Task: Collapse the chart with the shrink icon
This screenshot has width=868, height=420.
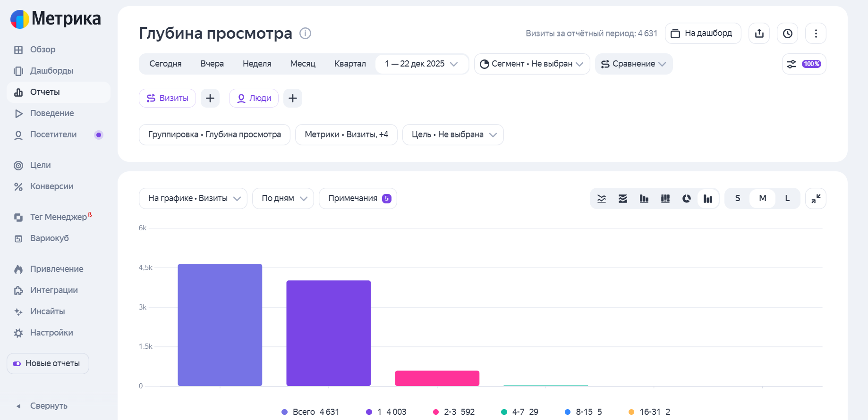Action: (816, 199)
